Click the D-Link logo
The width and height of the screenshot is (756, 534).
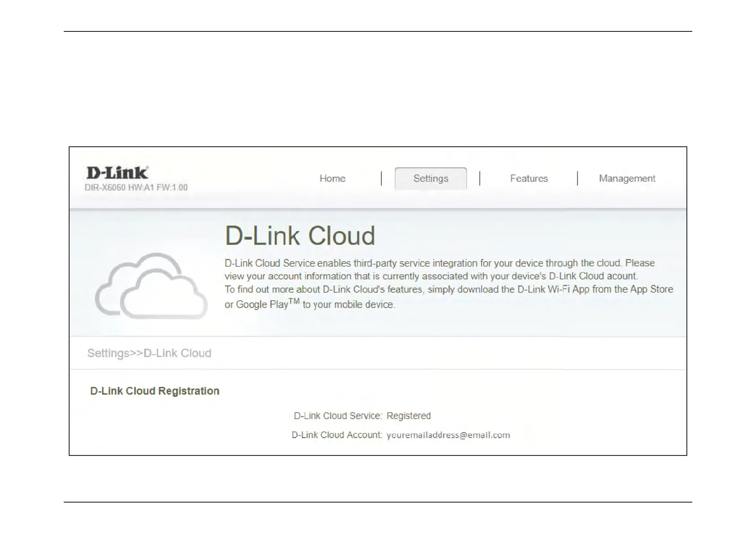click(117, 173)
